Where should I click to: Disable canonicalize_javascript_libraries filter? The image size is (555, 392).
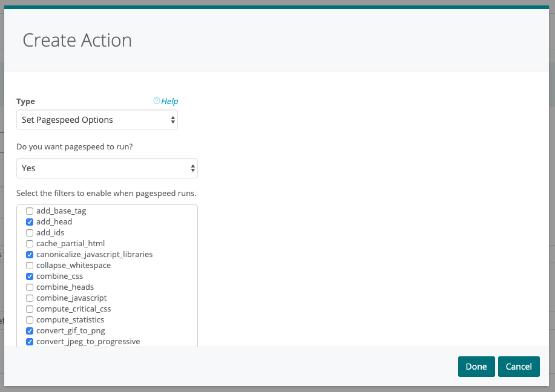coord(30,255)
